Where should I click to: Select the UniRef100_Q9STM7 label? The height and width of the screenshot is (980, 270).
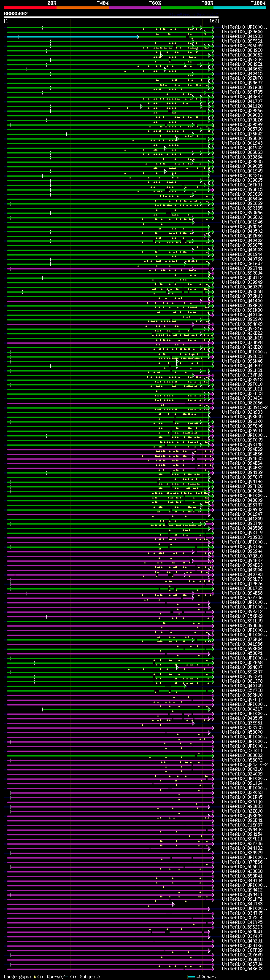tap(242, 505)
